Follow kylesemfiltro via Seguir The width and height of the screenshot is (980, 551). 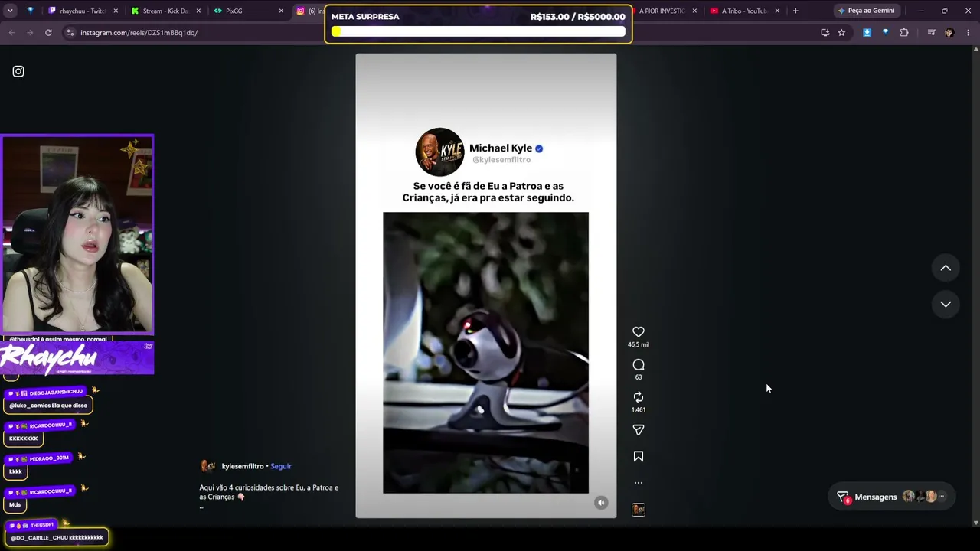[x=281, y=466]
